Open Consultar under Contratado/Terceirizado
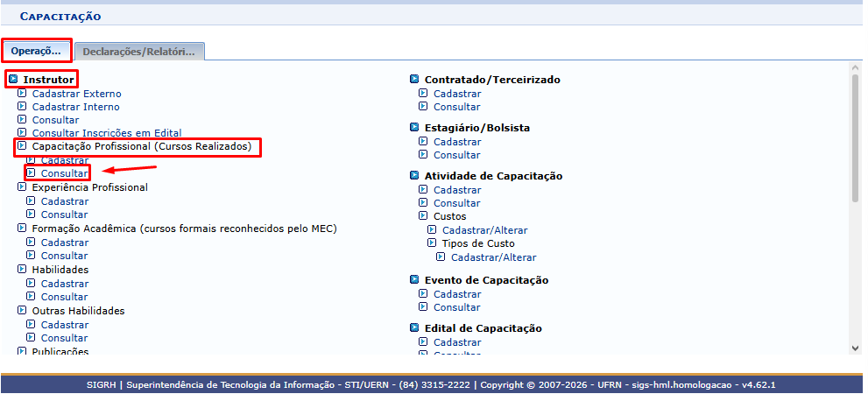 pyautogui.click(x=456, y=107)
